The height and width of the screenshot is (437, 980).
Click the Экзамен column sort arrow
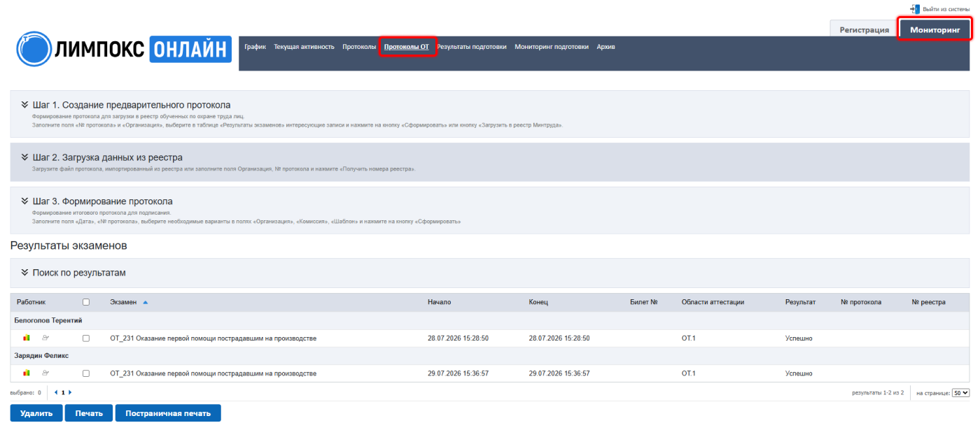point(146,303)
